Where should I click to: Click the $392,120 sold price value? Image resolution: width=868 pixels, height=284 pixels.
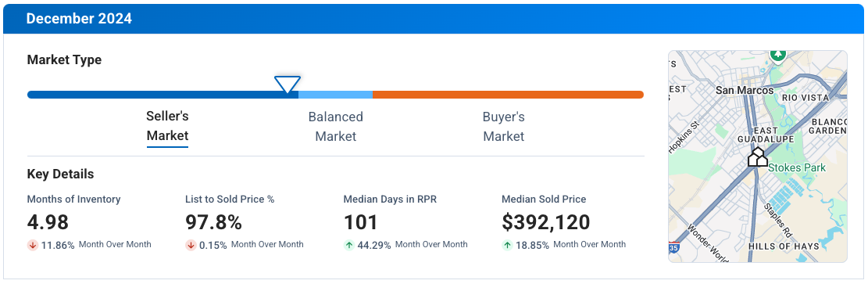pos(546,222)
